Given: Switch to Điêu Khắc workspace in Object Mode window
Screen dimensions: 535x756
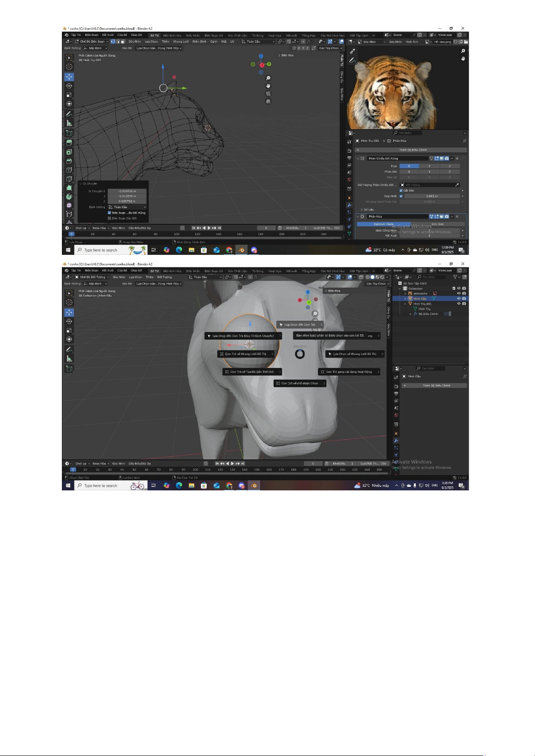Looking at the screenshot, I should pos(193,271).
